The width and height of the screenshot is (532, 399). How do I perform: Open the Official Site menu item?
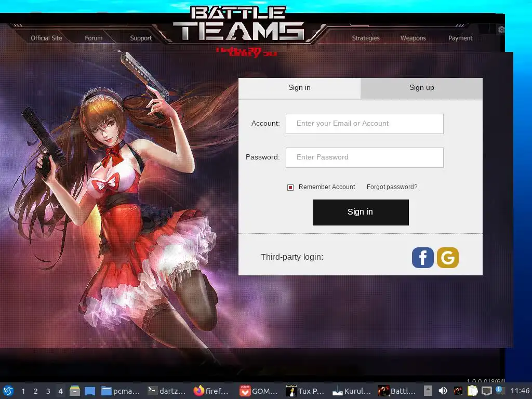[x=46, y=38]
